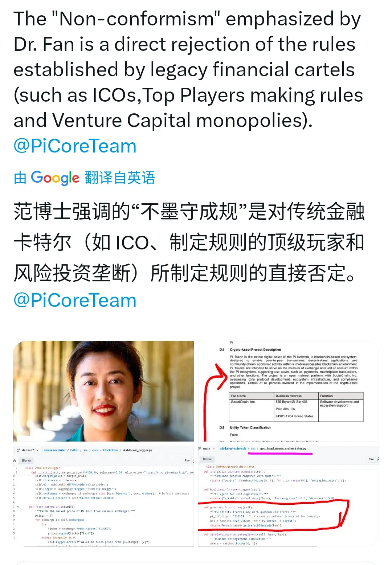
Task: Collapse the fetch_market_price function chevron
Action: [18, 507]
